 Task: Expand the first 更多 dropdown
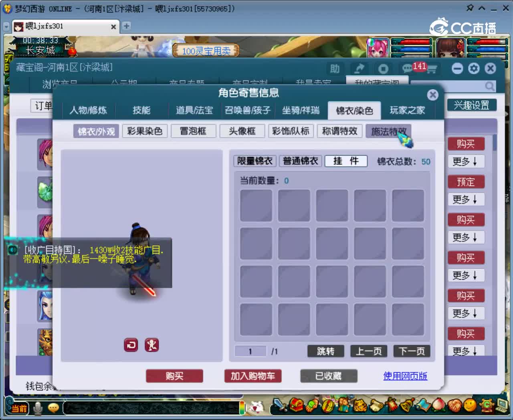pos(466,162)
